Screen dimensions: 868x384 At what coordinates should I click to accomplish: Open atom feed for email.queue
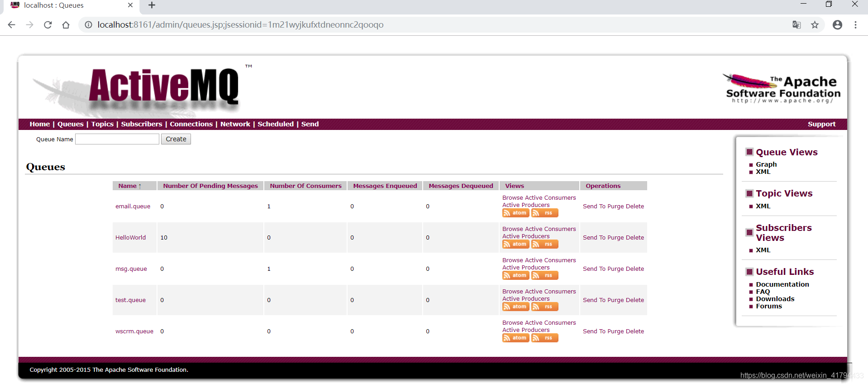(515, 213)
